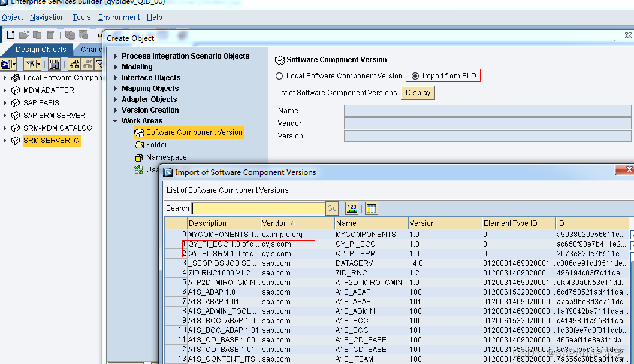634x364 pixels.
Task: Open the 123 sort icon in the import dialog
Action: pyautogui.click(x=351, y=208)
